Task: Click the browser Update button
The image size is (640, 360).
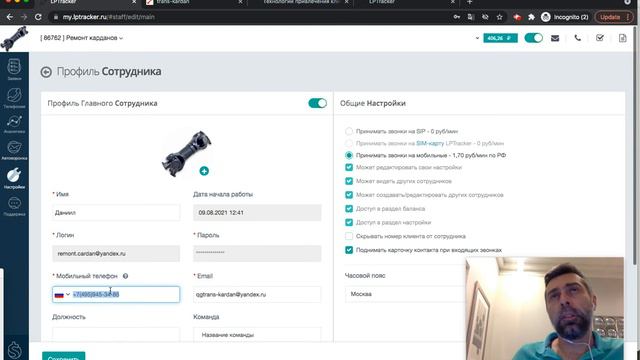Action: [614, 17]
